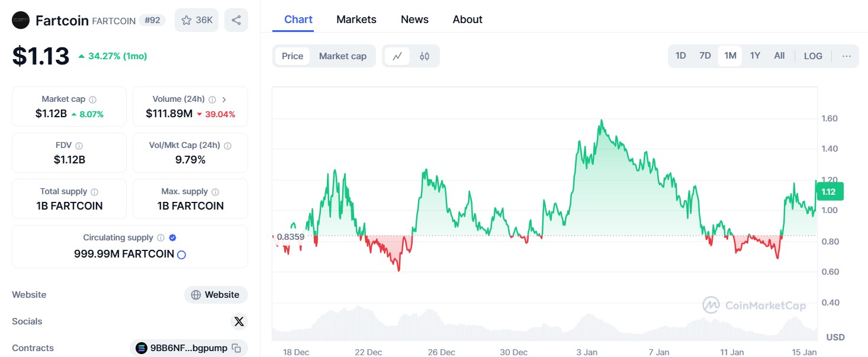Click the 3 Jan date axis label
Viewport: 868px width, 357px height.
click(x=587, y=352)
